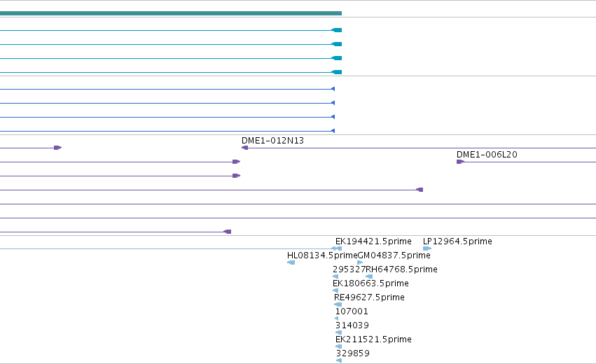Select the arrow glyph under EK211521.5prime

point(338,346)
